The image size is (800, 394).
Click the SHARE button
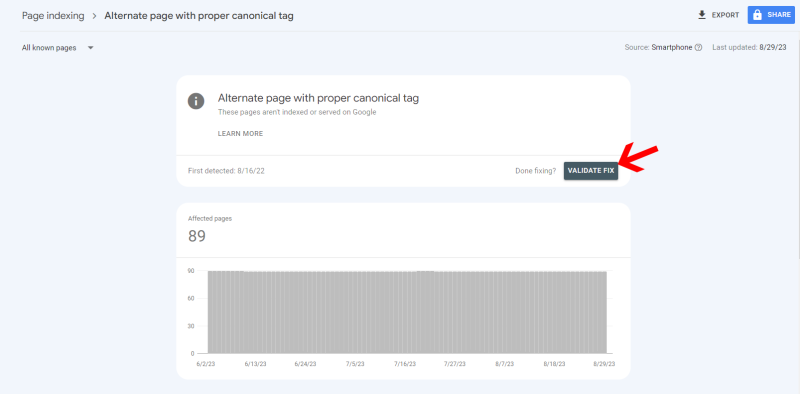(x=771, y=15)
